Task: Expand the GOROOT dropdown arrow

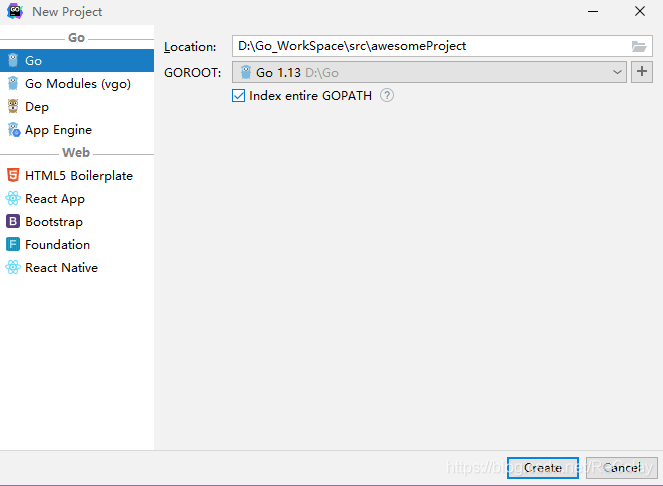Action: pos(617,72)
